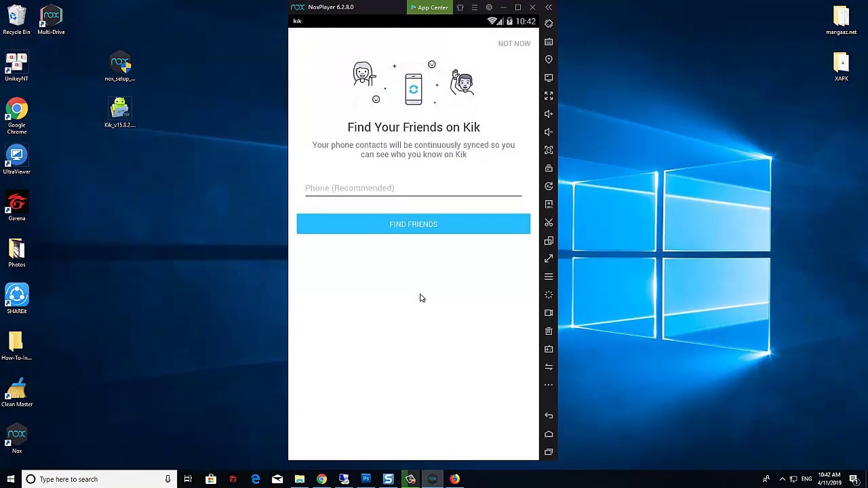This screenshot has width=868, height=488.
Task: Open the Nox settings gear
Action: 489,7
